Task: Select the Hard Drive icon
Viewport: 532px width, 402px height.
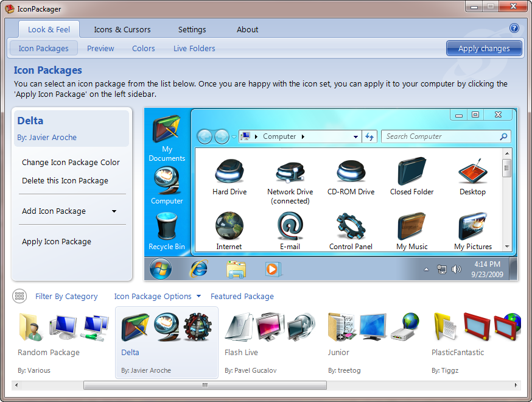Action: [229, 172]
